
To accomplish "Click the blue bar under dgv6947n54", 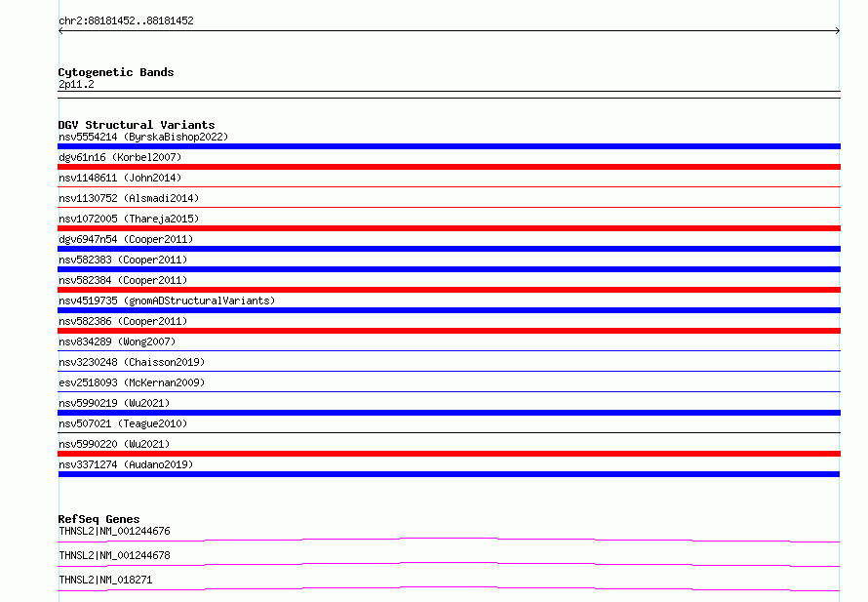I will coord(449,249).
